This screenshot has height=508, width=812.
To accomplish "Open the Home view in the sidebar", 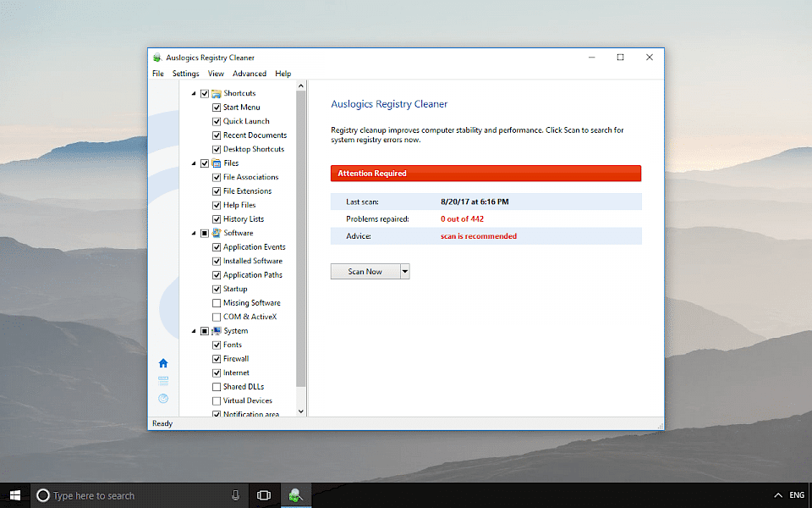I will pos(163,363).
